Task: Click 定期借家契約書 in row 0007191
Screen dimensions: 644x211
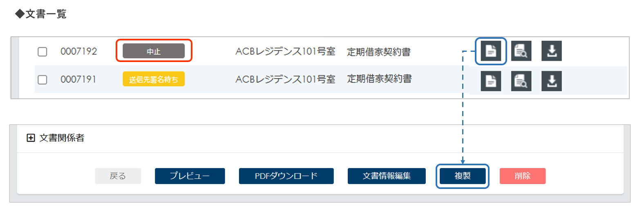Action: 379,79
